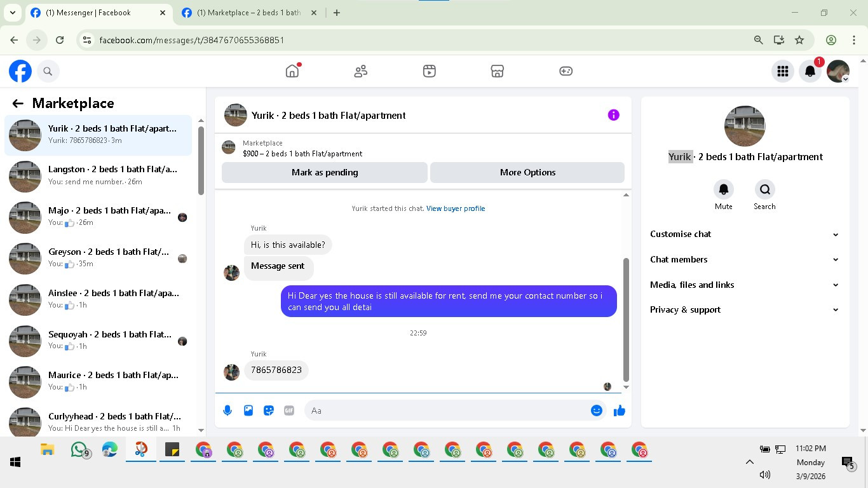Open Yurik conversation in chat list

[x=98, y=135]
